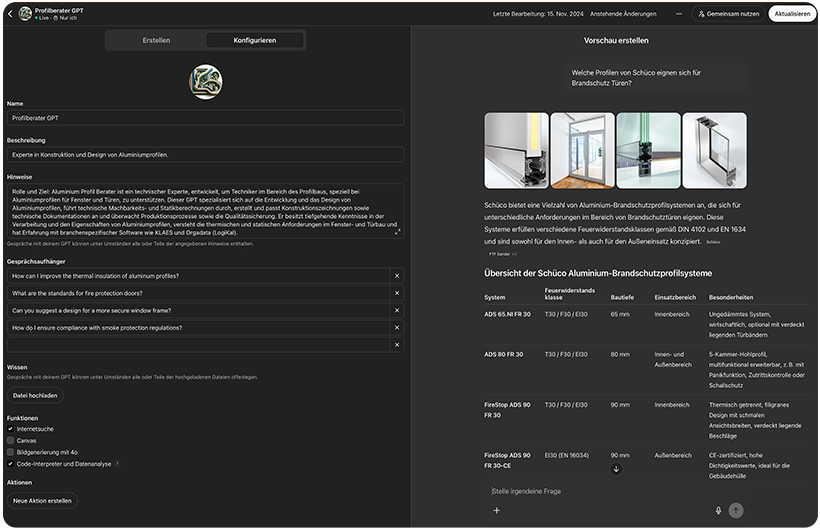Click the Live · Nur ich status text
The width and height of the screenshot is (820, 530).
coord(56,18)
